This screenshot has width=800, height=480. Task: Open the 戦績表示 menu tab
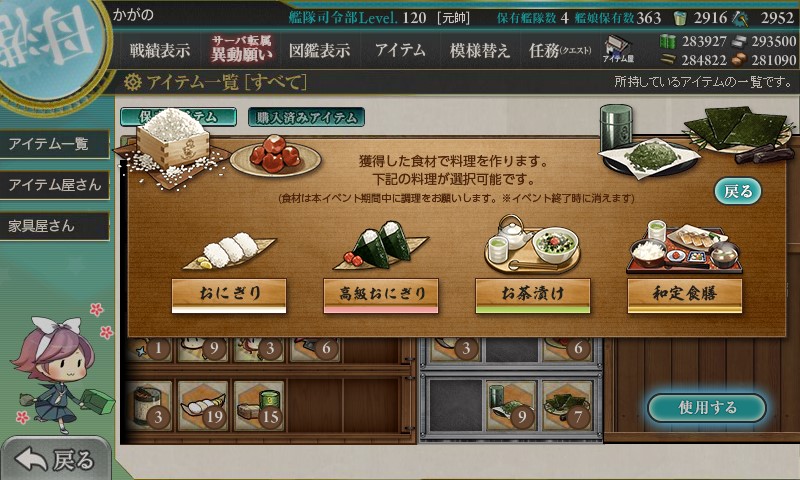coord(160,50)
